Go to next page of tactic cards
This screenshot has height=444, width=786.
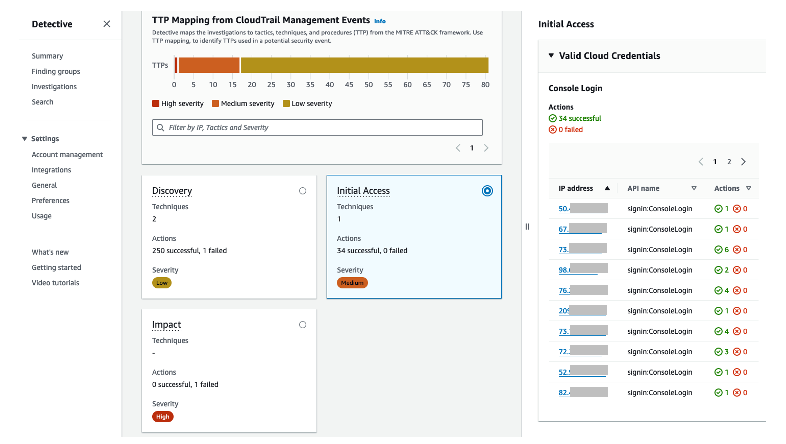(x=486, y=148)
